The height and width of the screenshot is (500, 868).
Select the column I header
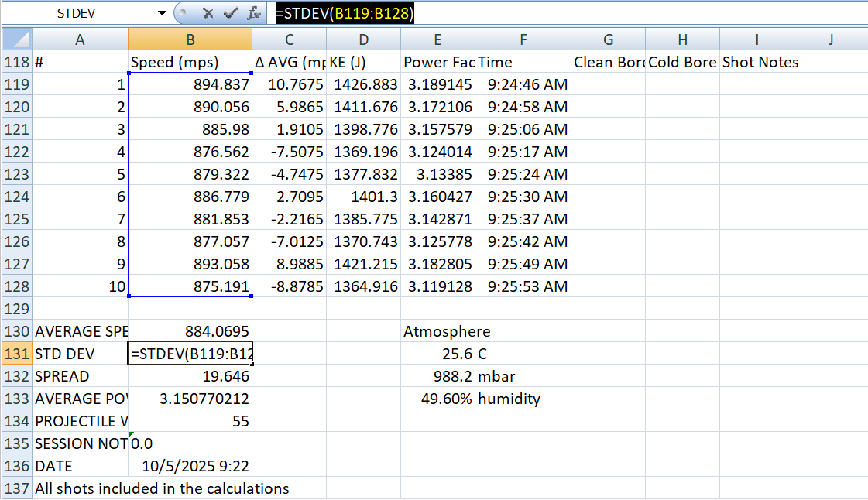(x=756, y=40)
